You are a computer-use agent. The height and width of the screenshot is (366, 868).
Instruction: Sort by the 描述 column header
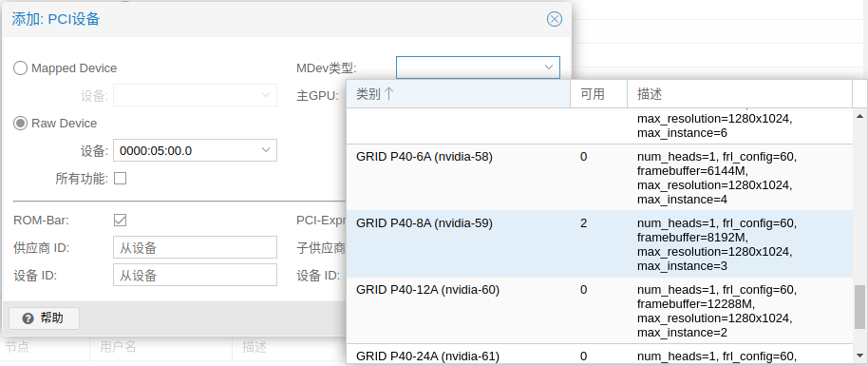pyautogui.click(x=740, y=94)
